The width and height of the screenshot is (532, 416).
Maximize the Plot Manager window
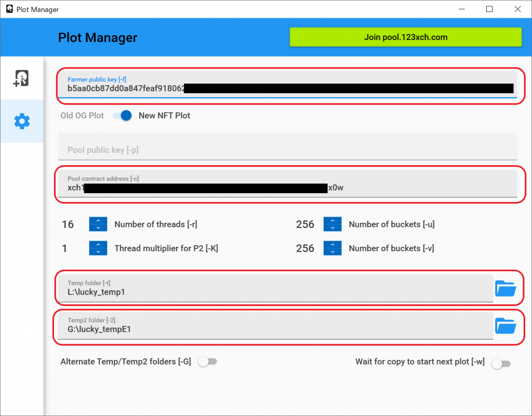tap(489, 9)
